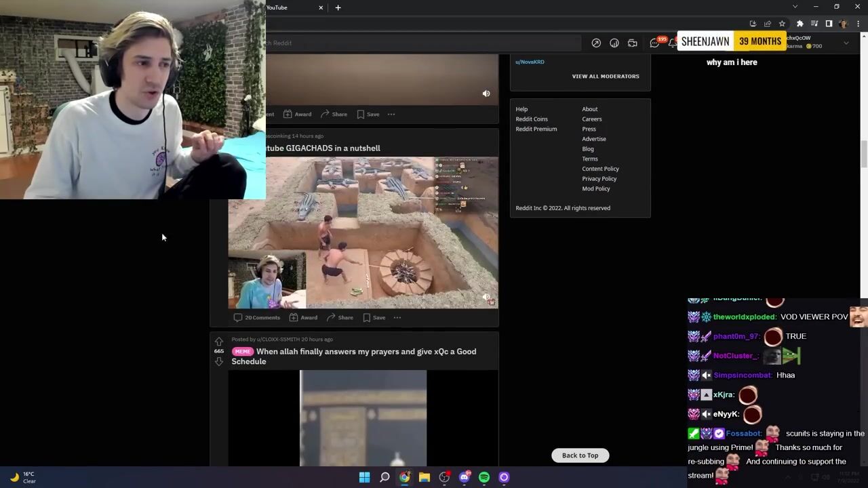Share the GIGACHADS post
868x488 pixels.
coord(340,317)
